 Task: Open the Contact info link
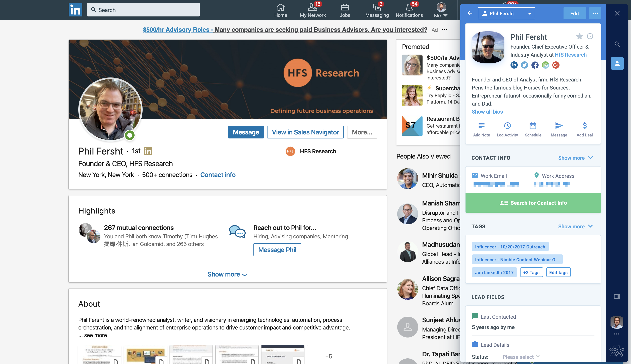(x=218, y=175)
